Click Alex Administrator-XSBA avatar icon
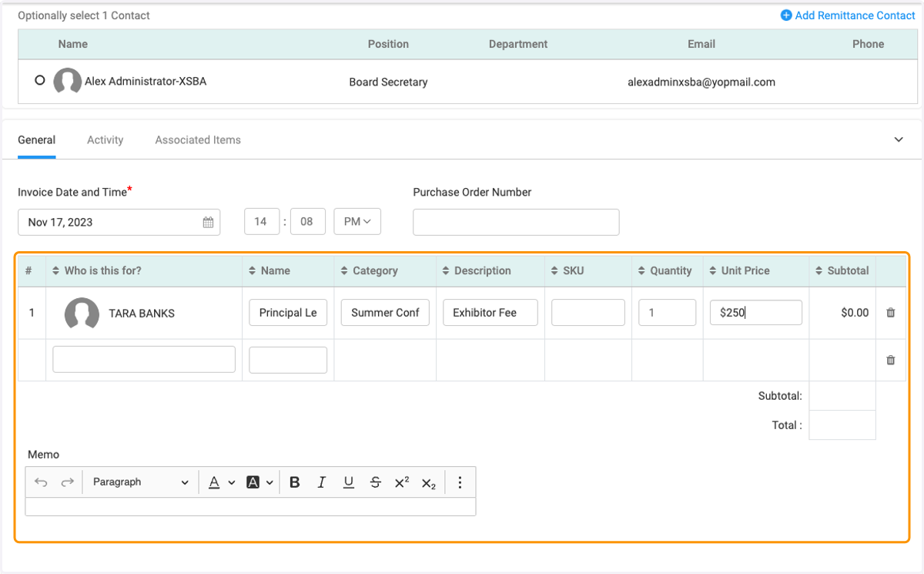 (x=68, y=82)
